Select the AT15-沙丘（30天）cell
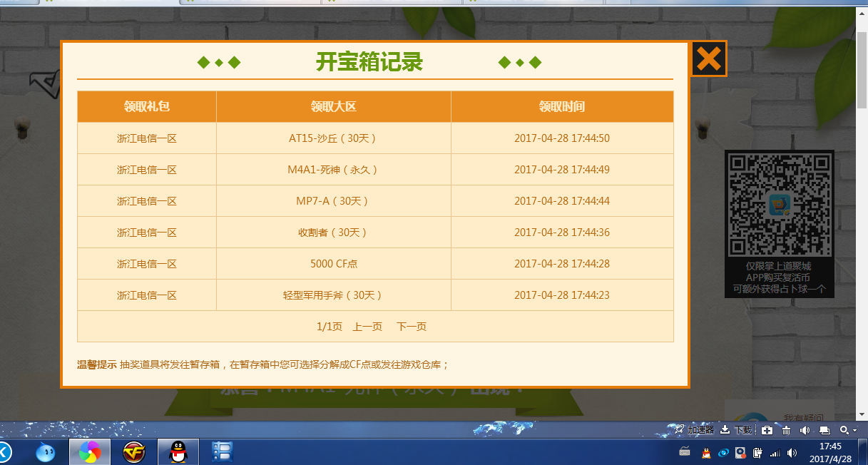 click(334, 138)
